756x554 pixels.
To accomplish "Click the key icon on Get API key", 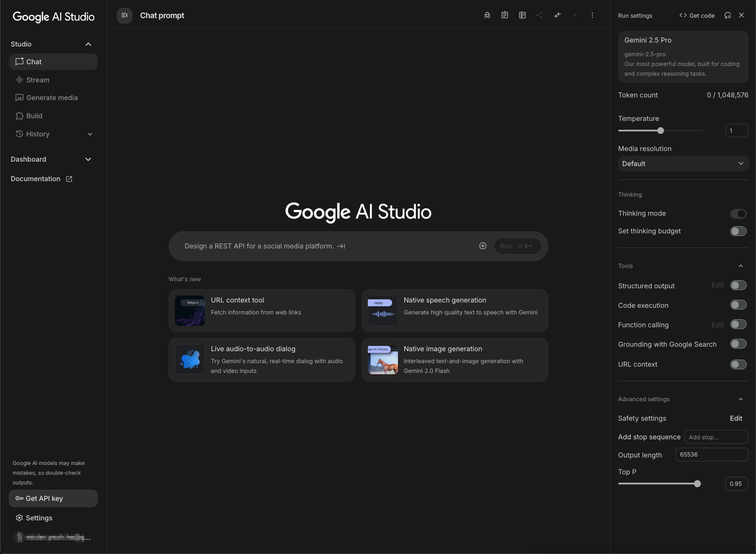I will (x=19, y=498).
